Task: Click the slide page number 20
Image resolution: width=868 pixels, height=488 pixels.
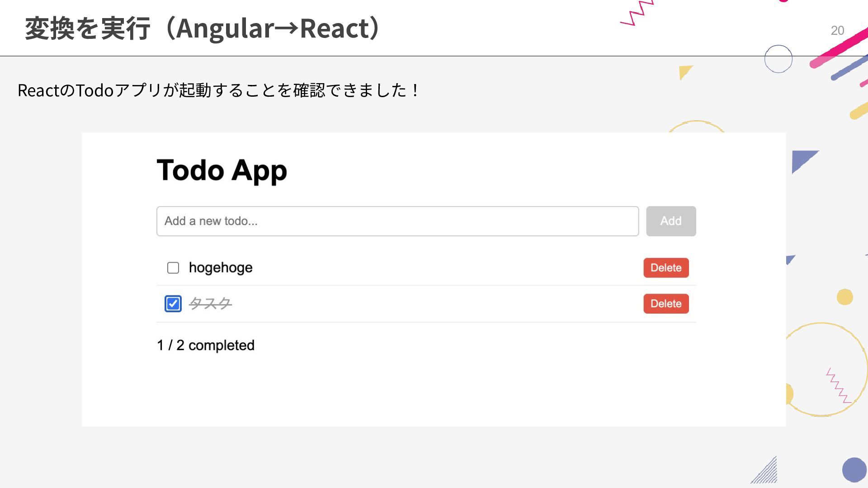Action: click(x=837, y=31)
